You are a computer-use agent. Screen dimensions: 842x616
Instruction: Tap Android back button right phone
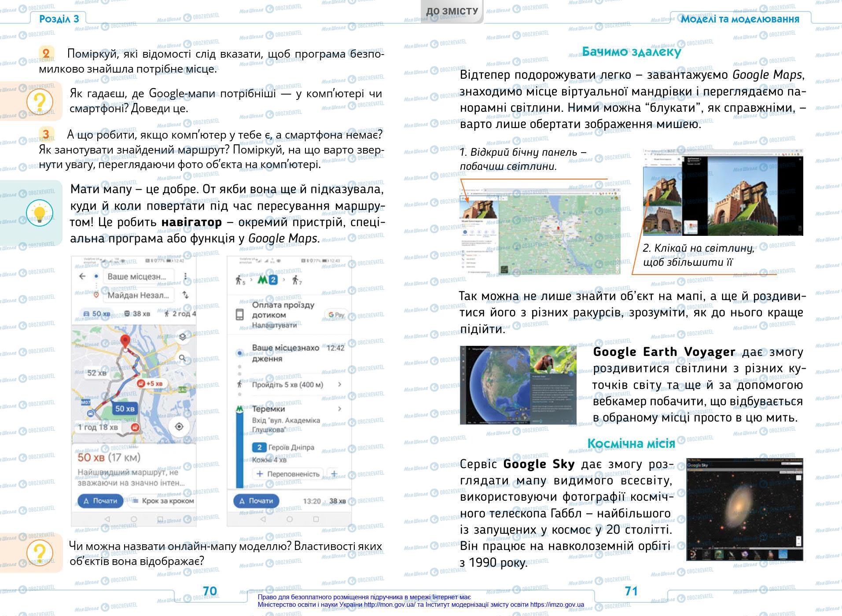pos(263,519)
